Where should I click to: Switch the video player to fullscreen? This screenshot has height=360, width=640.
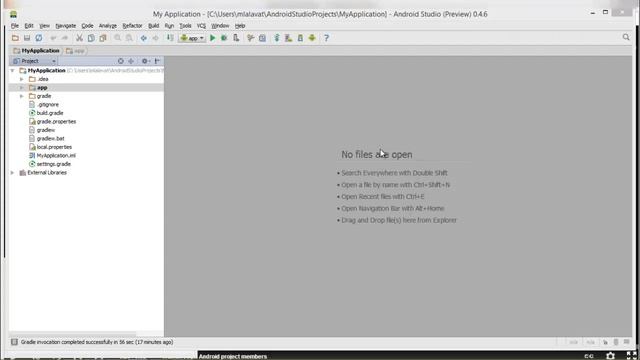click(631, 356)
